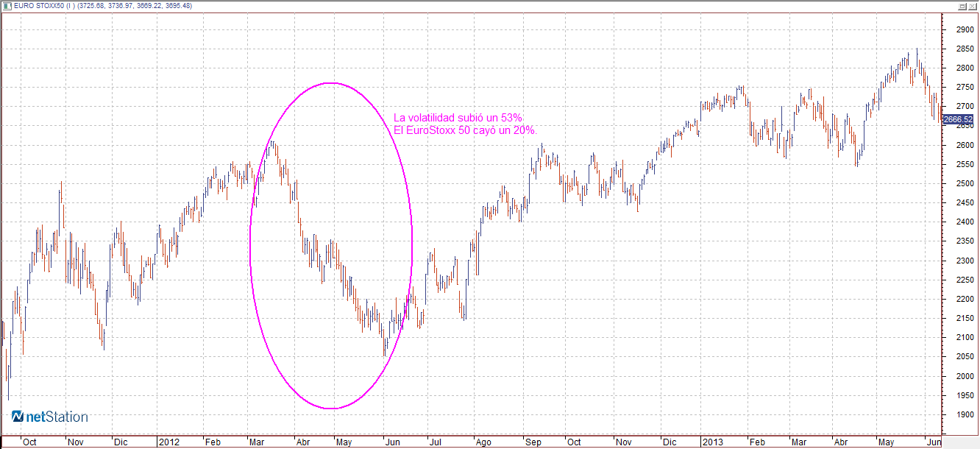Click the 2450 price axis label
The image size is (980, 449).
click(x=964, y=203)
